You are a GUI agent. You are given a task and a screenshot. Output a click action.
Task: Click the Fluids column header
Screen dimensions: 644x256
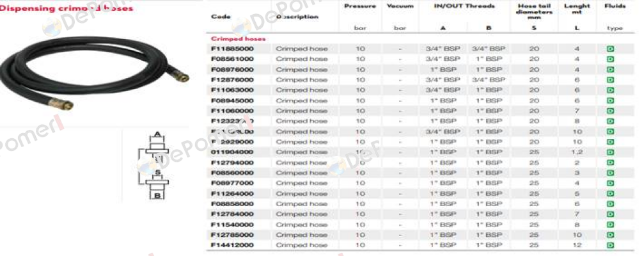pos(615,6)
